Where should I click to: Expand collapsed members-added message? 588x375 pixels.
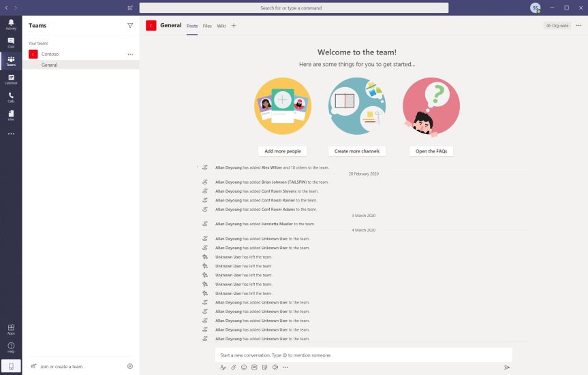tap(198, 167)
